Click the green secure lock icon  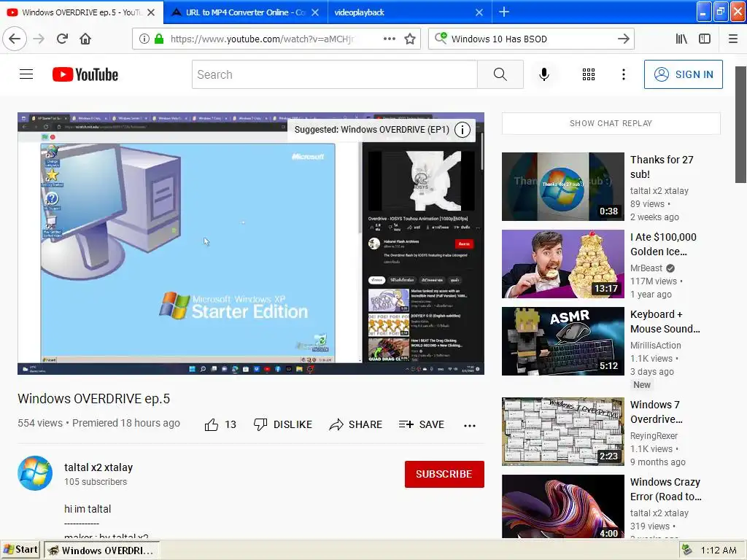(x=159, y=39)
